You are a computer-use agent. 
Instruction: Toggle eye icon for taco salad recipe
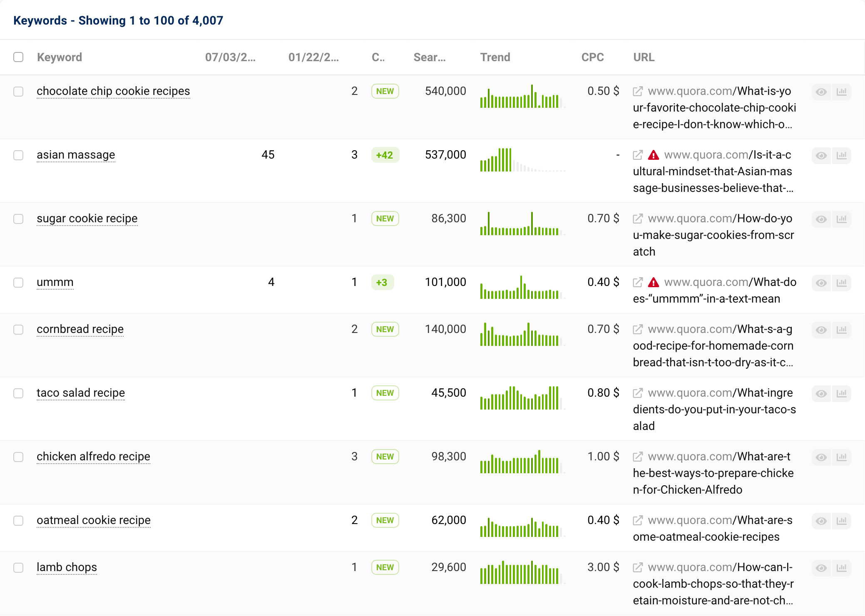821,393
